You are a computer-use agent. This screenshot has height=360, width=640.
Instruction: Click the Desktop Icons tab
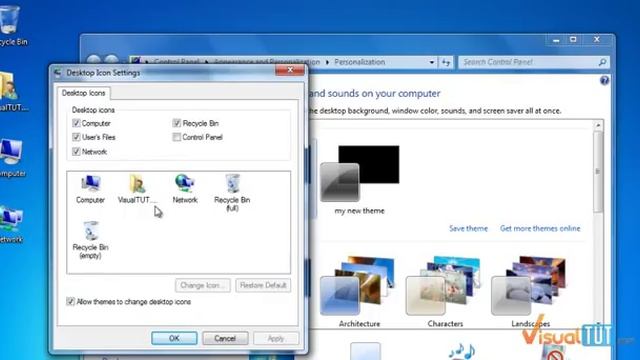84,93
